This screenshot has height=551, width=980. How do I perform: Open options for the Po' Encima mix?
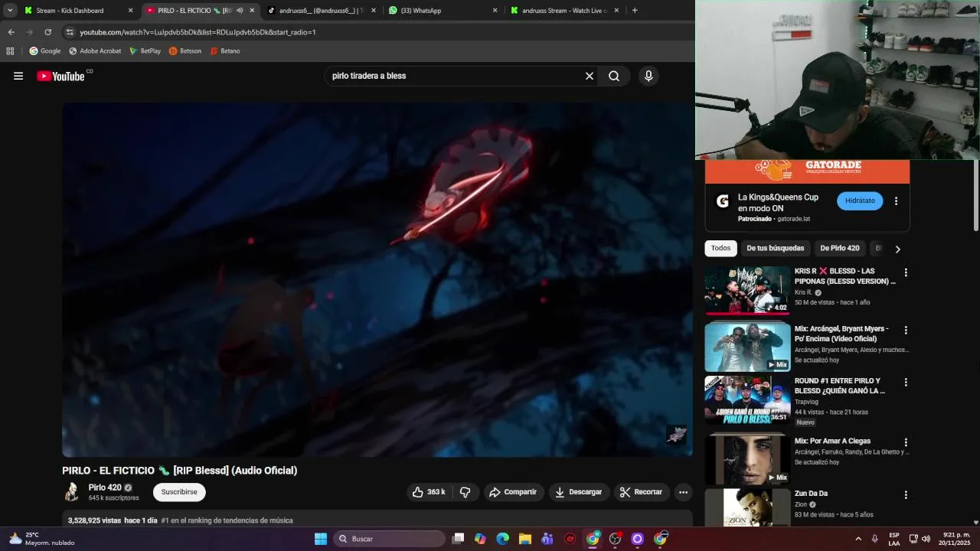coord(906,331)
